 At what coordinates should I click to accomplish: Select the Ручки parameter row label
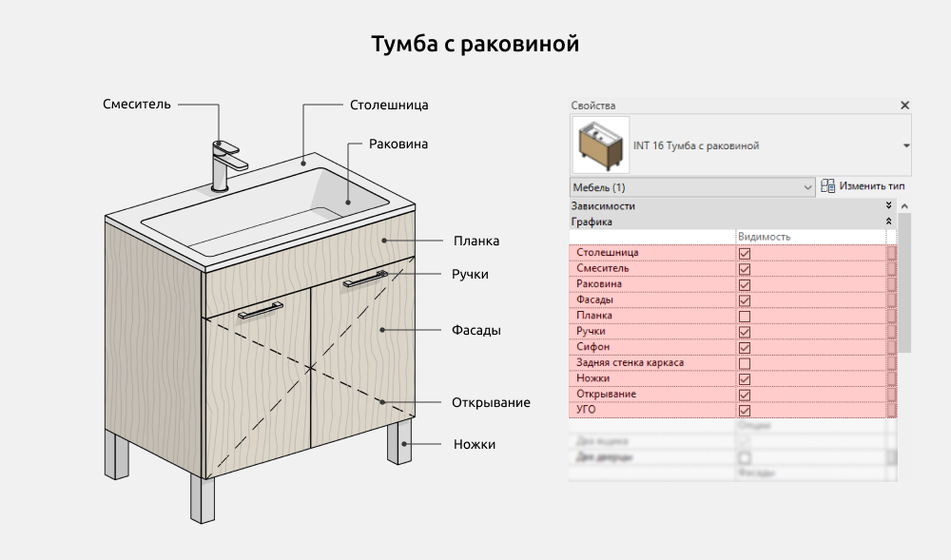591,331
